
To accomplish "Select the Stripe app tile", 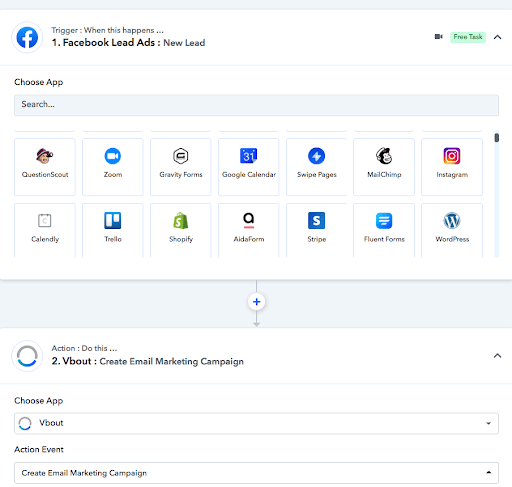I will click(x=317, y=230).
